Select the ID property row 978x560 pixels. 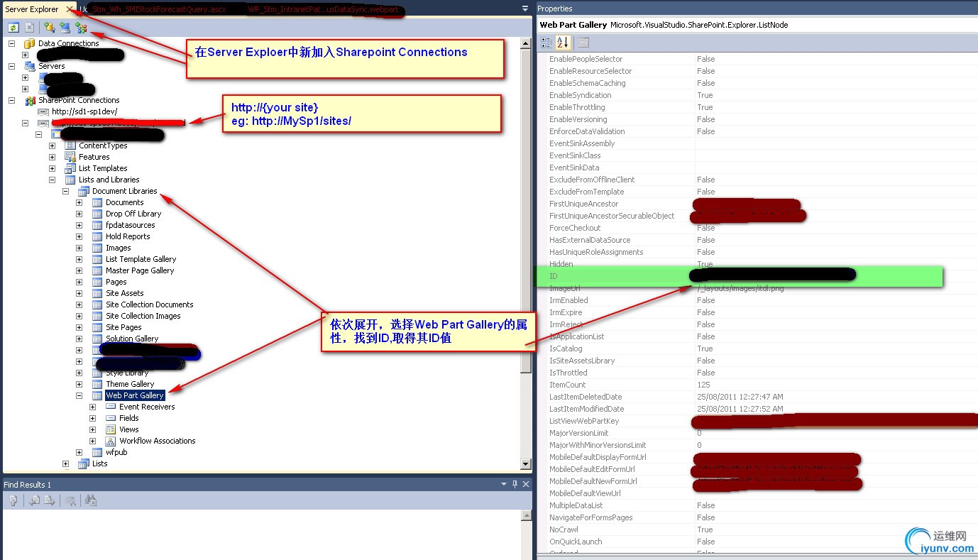[739, 276]
